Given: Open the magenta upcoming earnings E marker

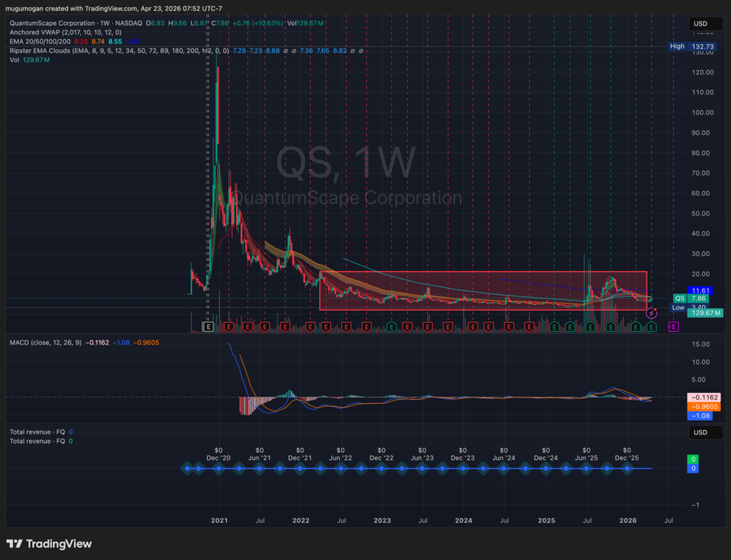Looking at the screenshot, I should [x=673, y=327].
